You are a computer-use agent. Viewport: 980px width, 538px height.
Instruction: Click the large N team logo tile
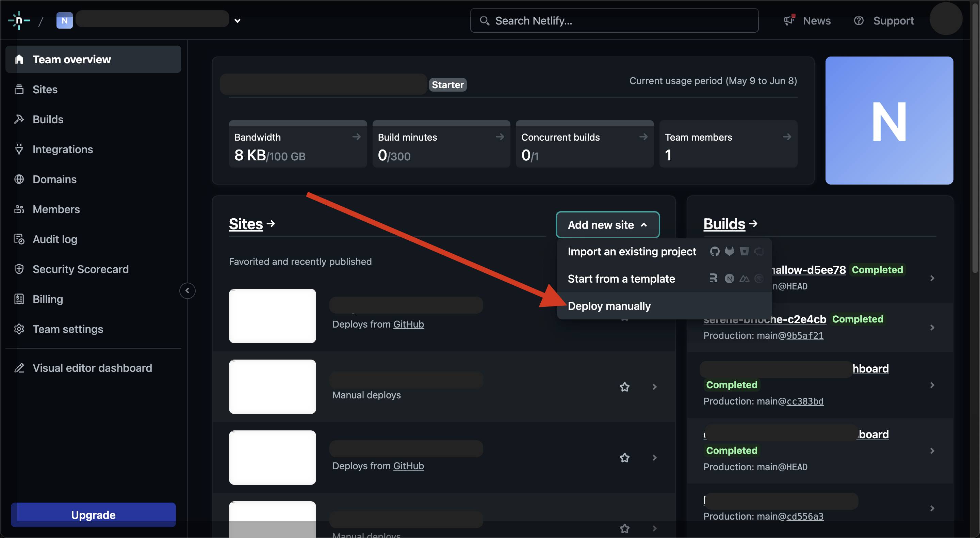point(889,121)
